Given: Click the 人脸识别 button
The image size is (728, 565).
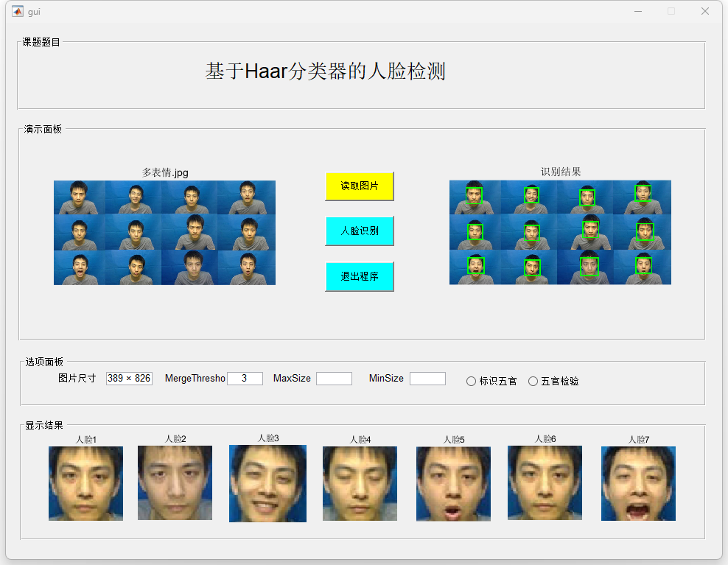Looking at the screenshot, I should [360, 231].
